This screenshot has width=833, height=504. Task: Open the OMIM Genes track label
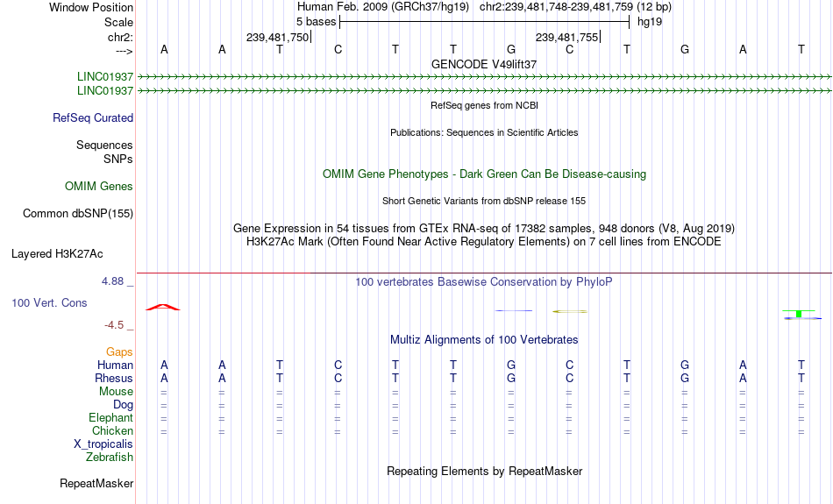(99, 187)
